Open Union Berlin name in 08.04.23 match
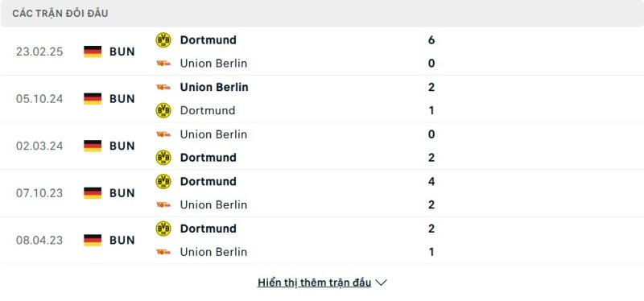 pyautogui.click(x=213, y=252)
